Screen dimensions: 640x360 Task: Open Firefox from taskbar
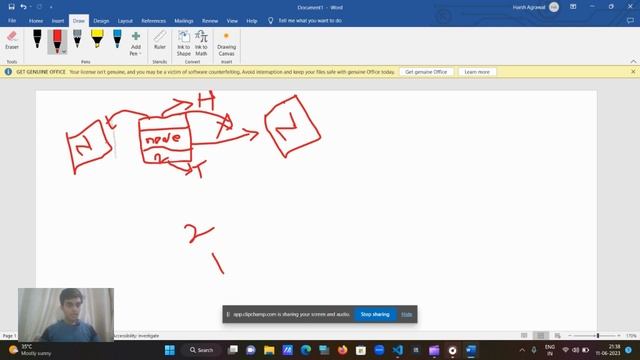click(342, 350)
